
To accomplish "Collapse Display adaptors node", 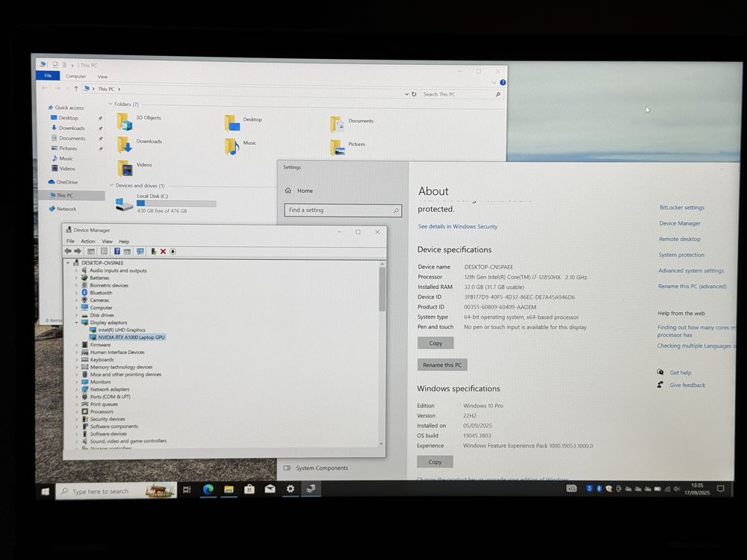I will coord(76,323).
